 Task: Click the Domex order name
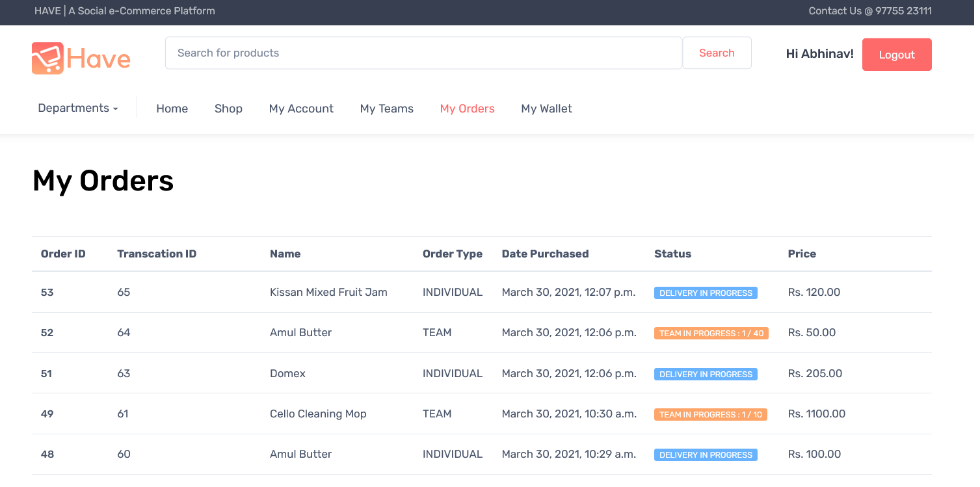(287, 373)
